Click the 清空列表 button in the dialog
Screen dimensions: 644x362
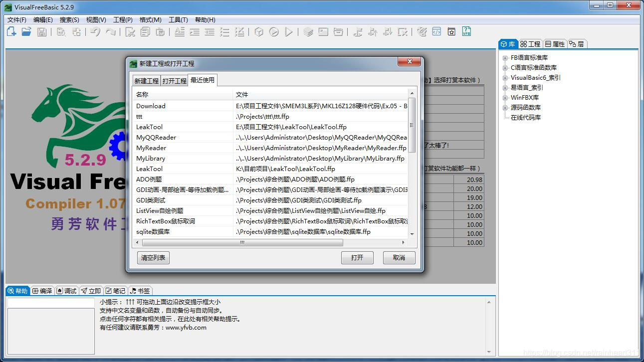153,258
